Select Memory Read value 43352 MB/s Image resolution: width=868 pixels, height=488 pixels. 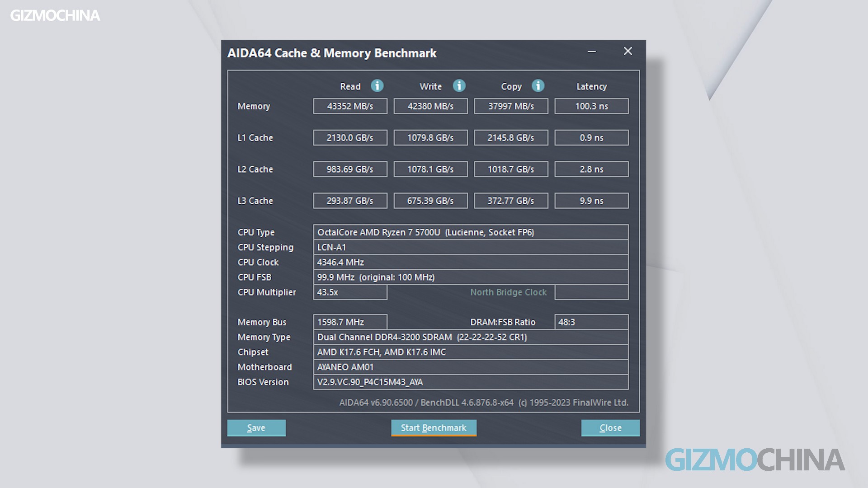pos(350,106)
